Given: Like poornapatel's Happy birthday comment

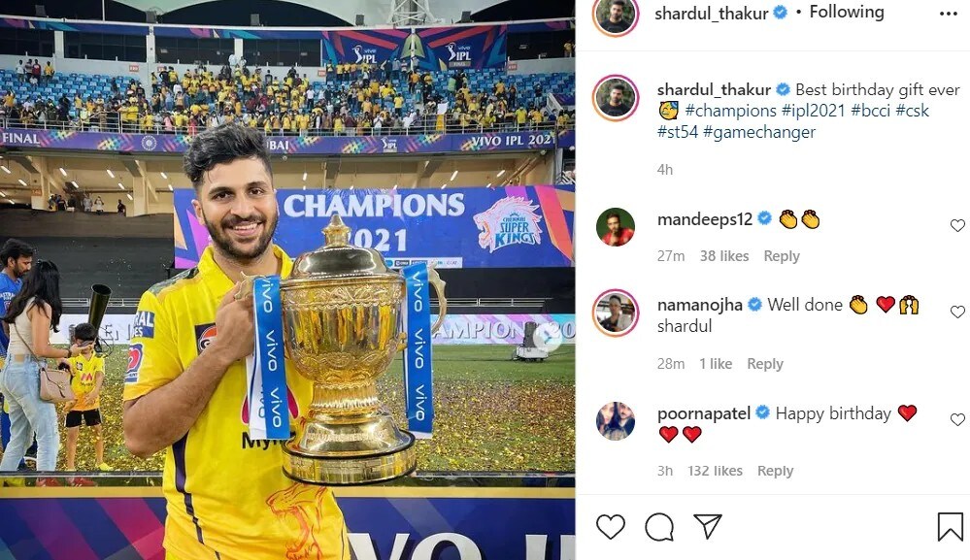Looking at the screenshot, I should pyautogui.click(x=957, y=419).
